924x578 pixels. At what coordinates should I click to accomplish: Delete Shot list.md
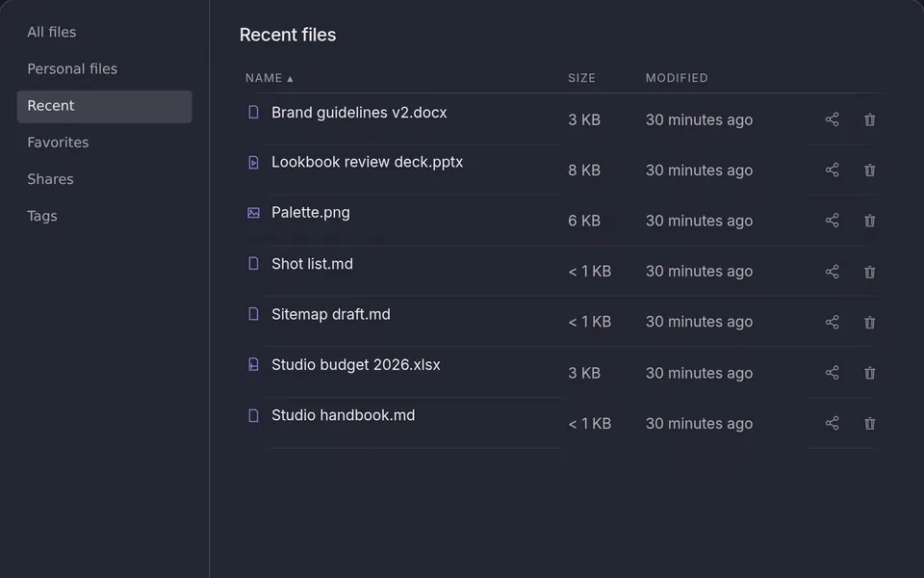coord(869,272)
